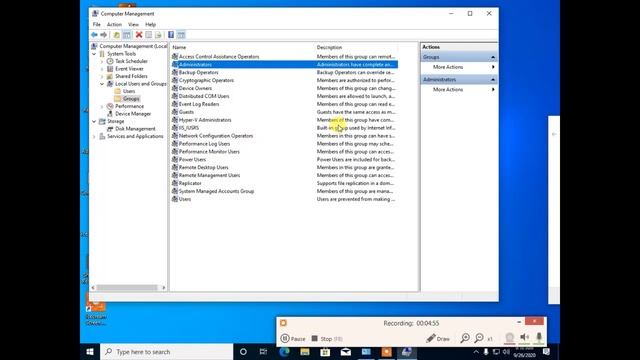Expand the Shared Folders node
The height and width of the screenshot is (360, 640).
(102, 76)
